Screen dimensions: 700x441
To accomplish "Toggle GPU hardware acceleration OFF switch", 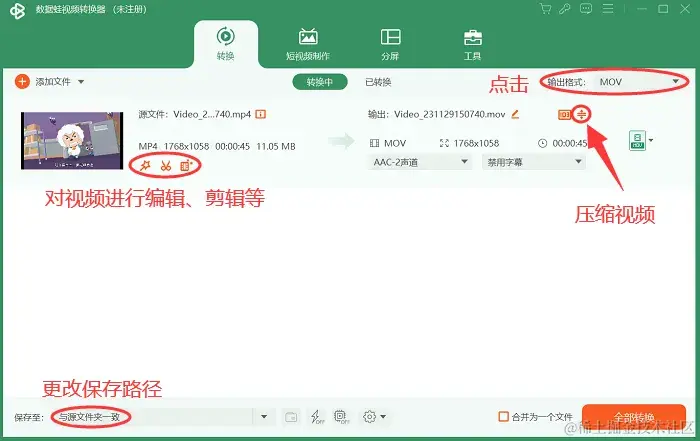I will click(342, 417).
